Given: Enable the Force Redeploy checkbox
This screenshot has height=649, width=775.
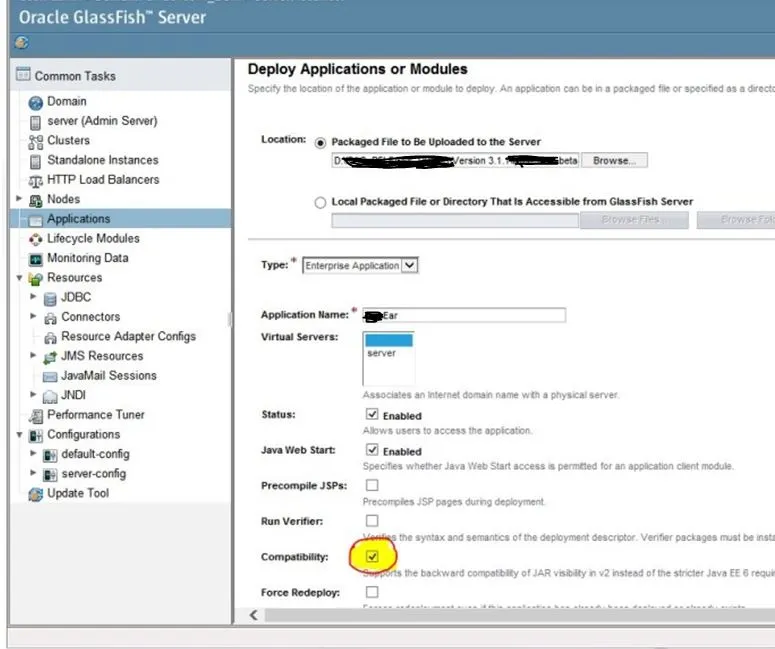Looking at the screenshot, I should [372, 592].
